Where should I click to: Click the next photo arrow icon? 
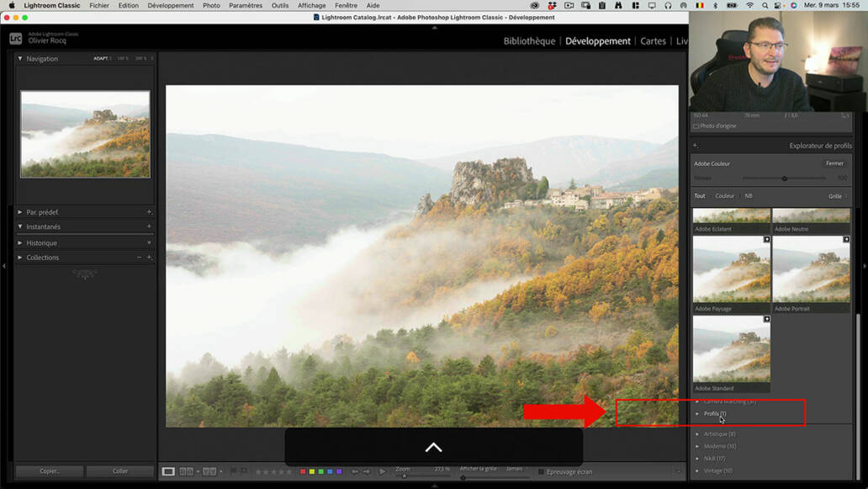point(366,472)
